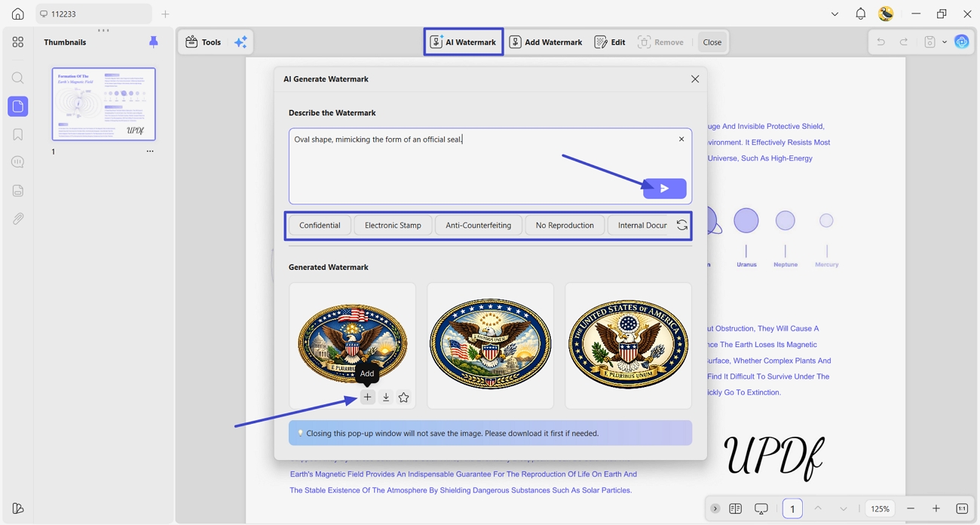
Task: Choose the Internal Document prompt tag
Action: coord(639,226)
